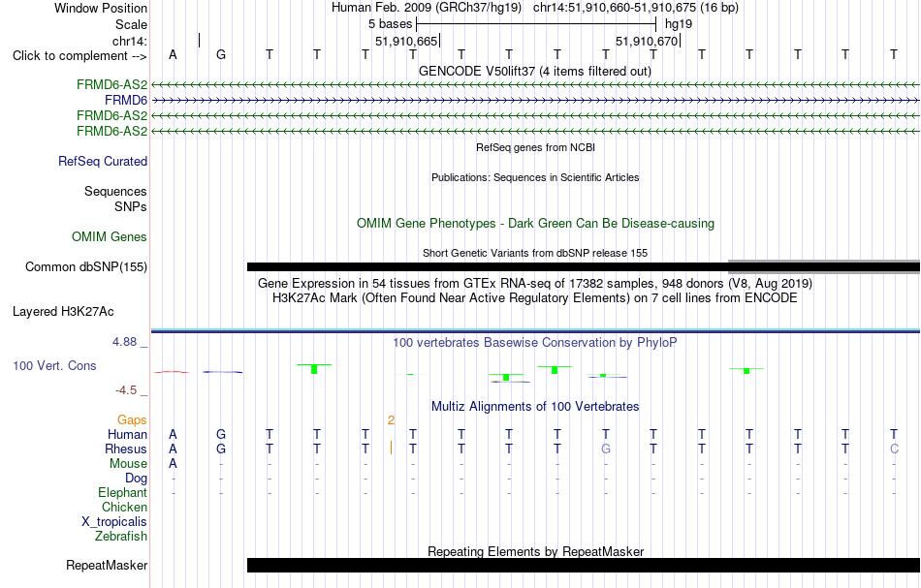The width and height of the screenshot is (921, 588).
Task: Click the gray C mismatch in the Rhesus row
Action: coord(894,449)
